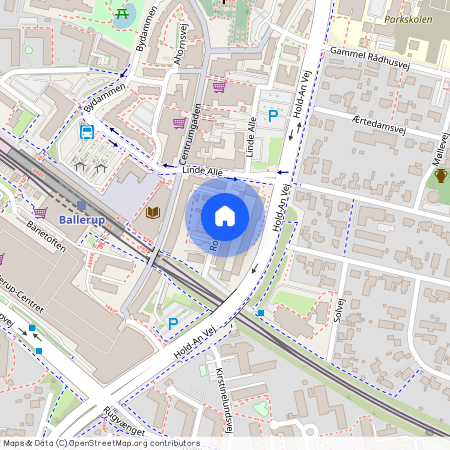The image size is (450, 450).
Task: Click the library book icon
Action: pyautogui.click(x=153, y=212)
